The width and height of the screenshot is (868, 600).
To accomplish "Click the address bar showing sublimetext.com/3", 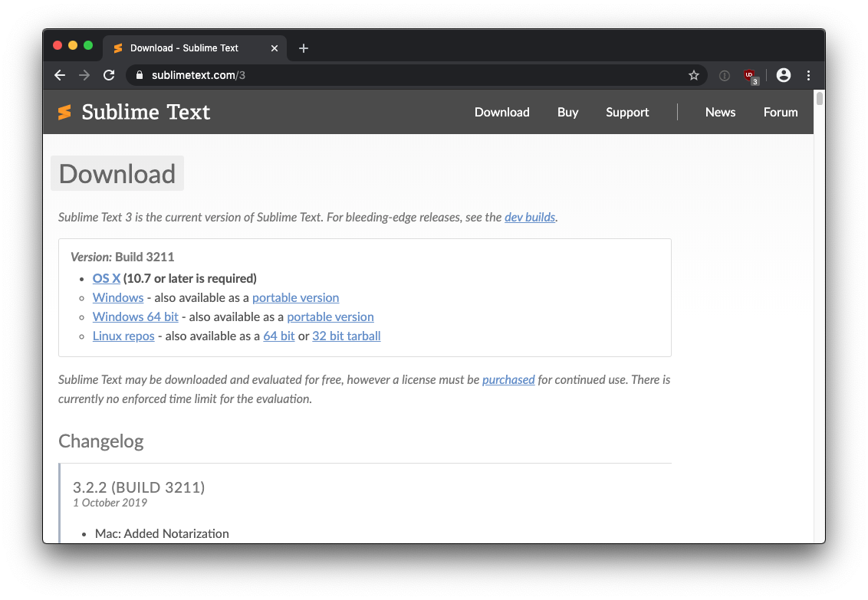I will 416,75.
